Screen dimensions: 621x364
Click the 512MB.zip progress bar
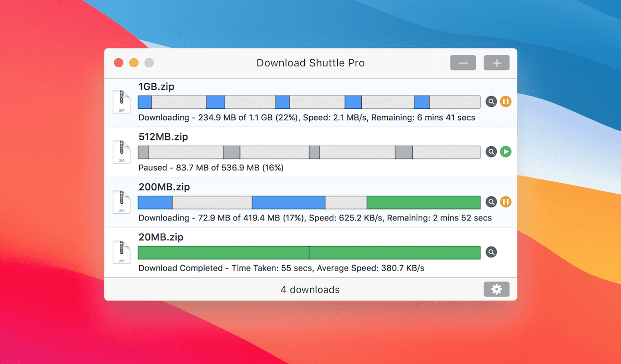click(309, 152)
